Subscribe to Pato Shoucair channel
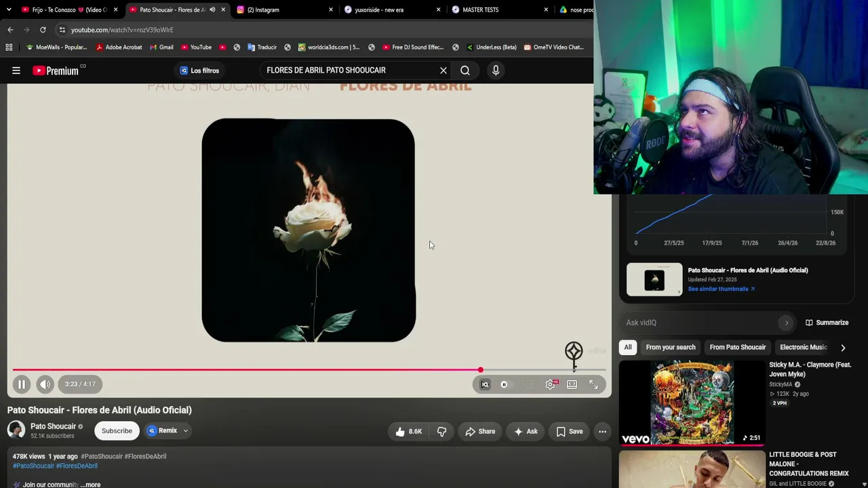Image resolution: width=868 pixels, height=488 pixels. click(x=117, y=430)
